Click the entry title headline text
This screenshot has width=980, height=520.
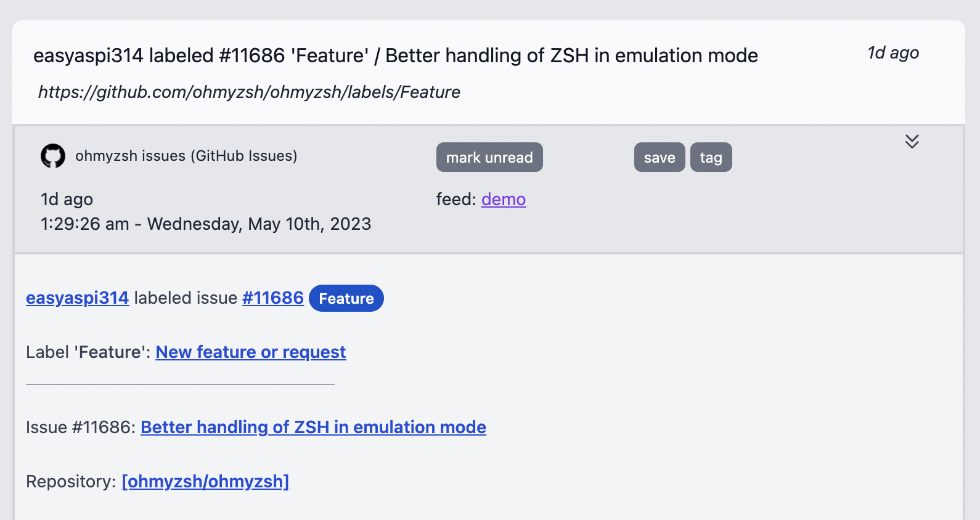[396, 55]
